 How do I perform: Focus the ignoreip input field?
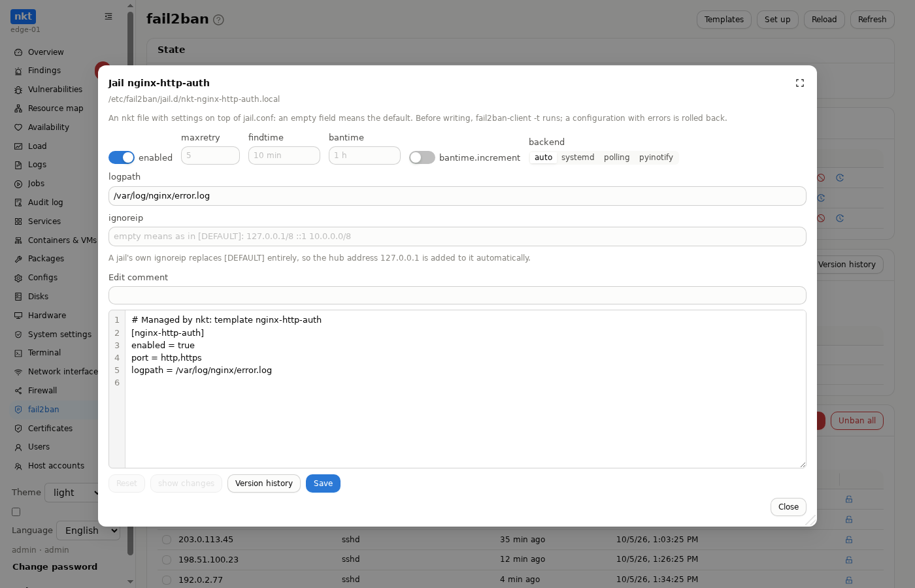(457, 237)
